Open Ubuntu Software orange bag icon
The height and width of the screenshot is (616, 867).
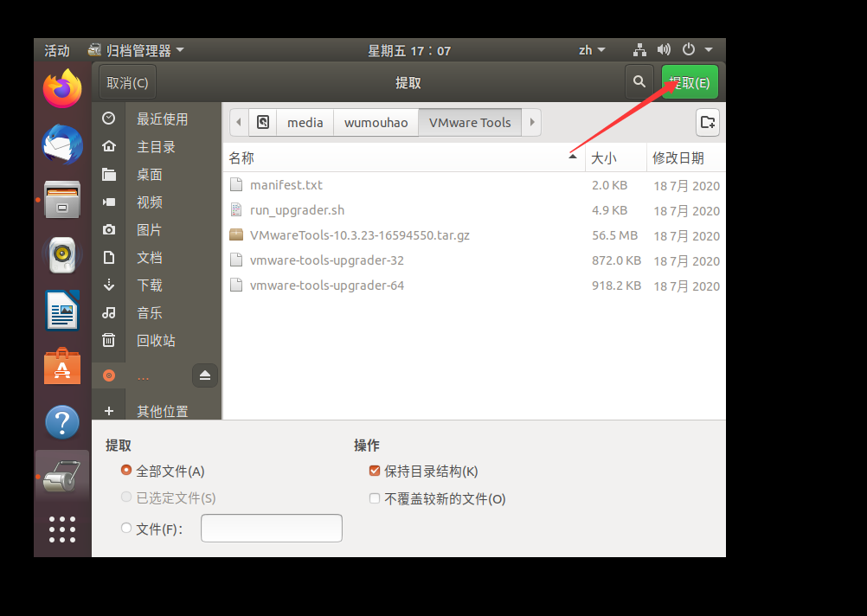point(62,366)
